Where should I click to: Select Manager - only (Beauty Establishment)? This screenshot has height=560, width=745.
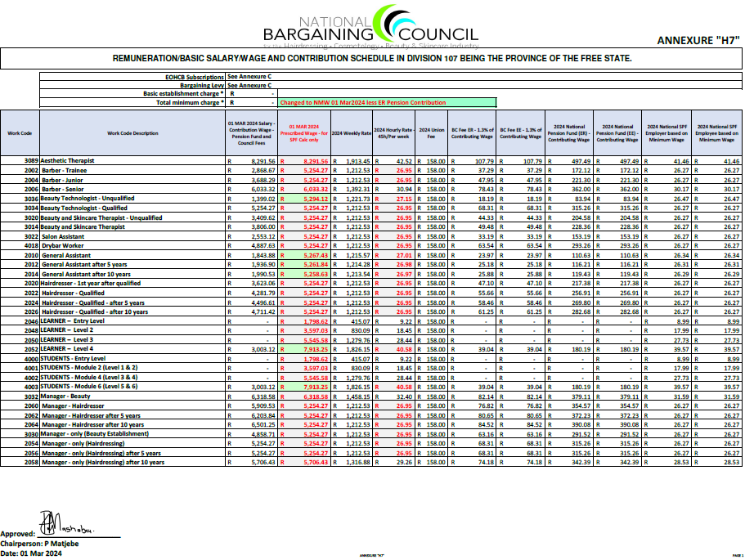pos(95,433)
